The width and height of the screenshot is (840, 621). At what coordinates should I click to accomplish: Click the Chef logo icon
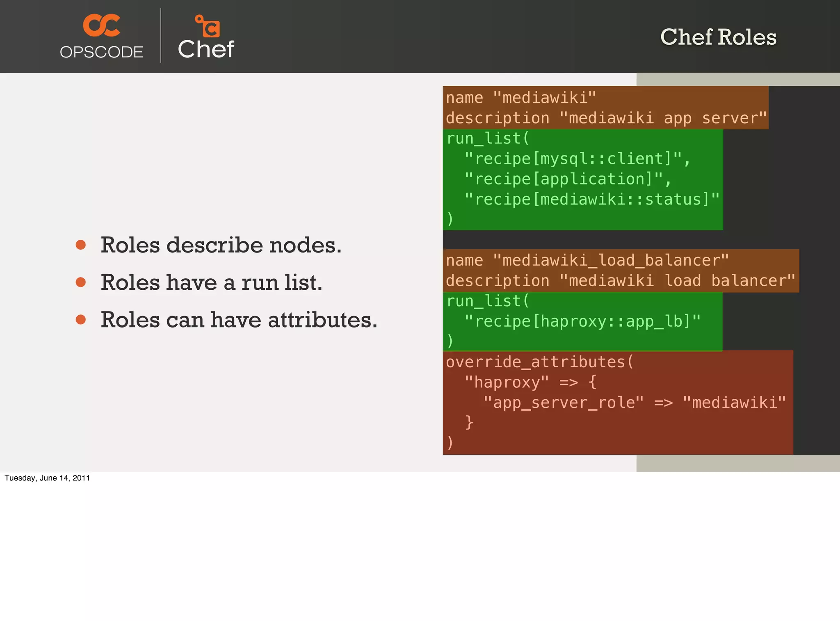208,26
